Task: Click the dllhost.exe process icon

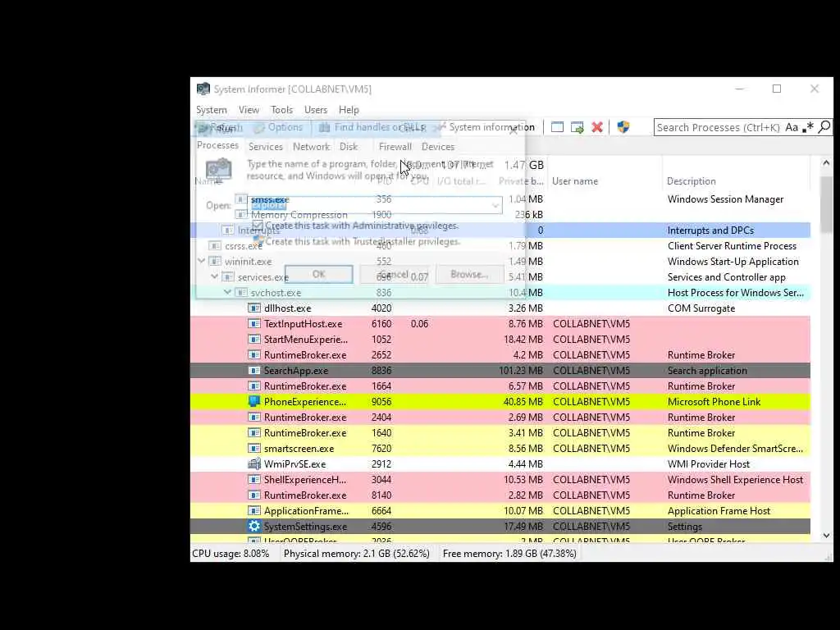Action: 254,308
